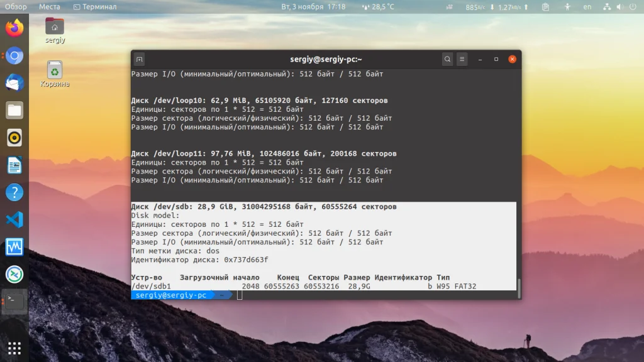Switch the en keyboard layout indicator
The width and height of the screenshot is (644, 362).
[587, 6]
